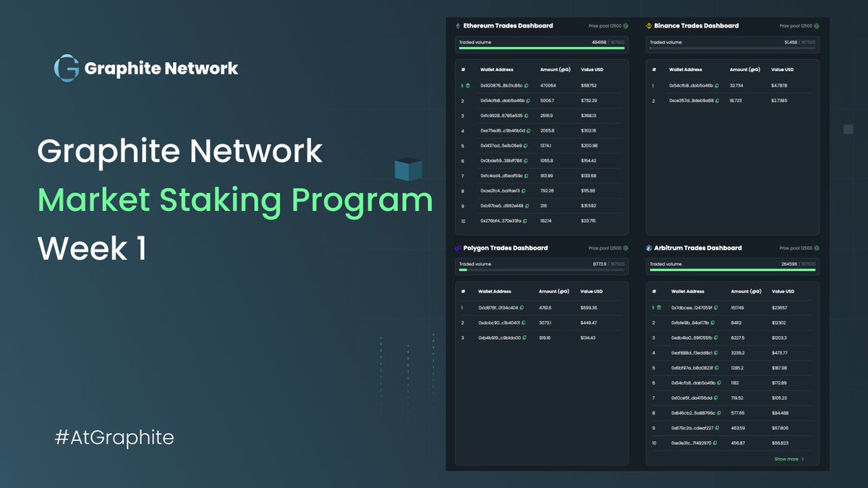
Task: Click wallet address 0xae2fc4...ba1fae13
Action: click(x=500, y=191)
